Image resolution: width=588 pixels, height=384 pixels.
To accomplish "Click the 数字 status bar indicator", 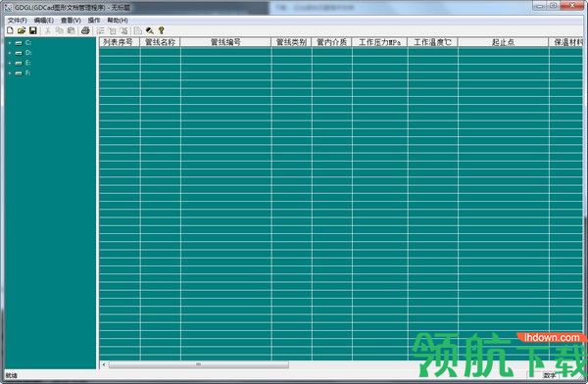I will pyautogui.click(x=550, y=375).
